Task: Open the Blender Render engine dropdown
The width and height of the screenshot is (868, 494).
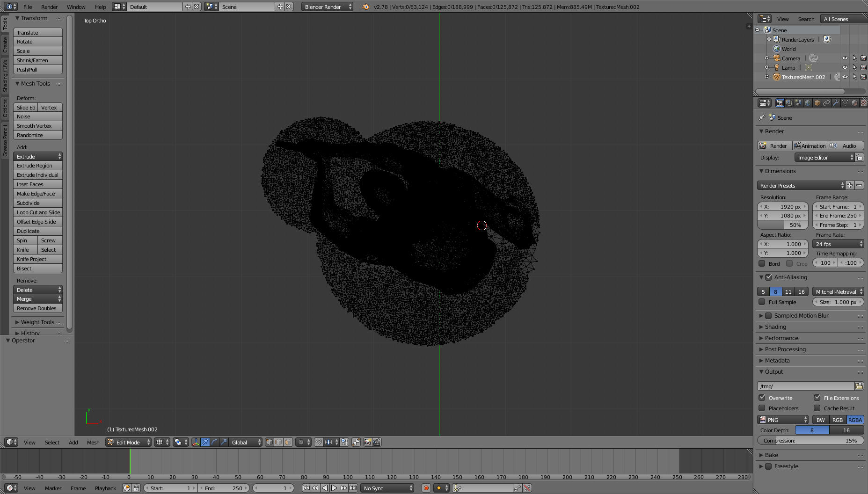Action: (x=327, y=7)
